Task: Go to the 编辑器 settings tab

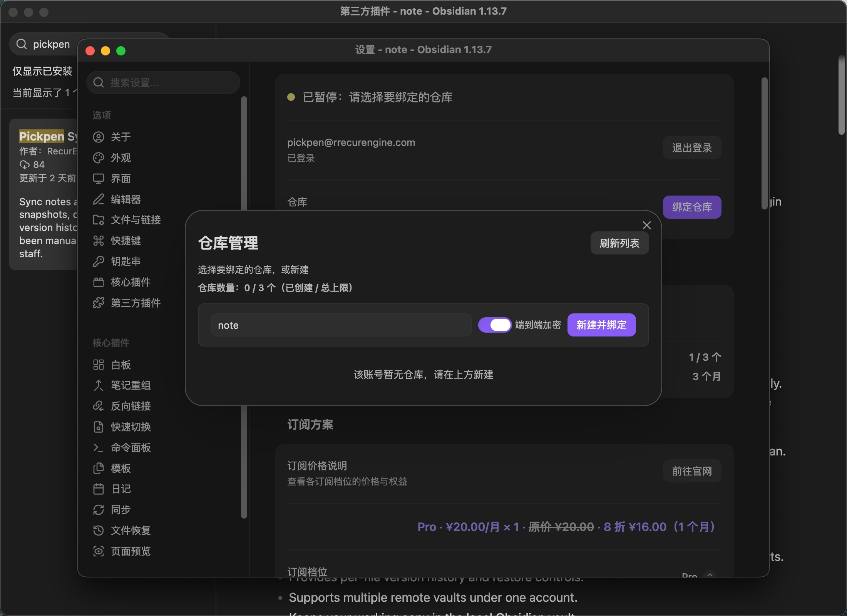Action: pyautogui.click(x=163, y=199)
